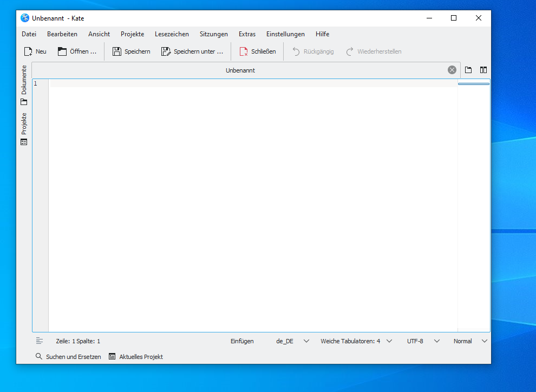The width and height of the screenshot is (536, 392).
Task: Toggle Einfügen insert mode in status bar
Action: [242, 341]
